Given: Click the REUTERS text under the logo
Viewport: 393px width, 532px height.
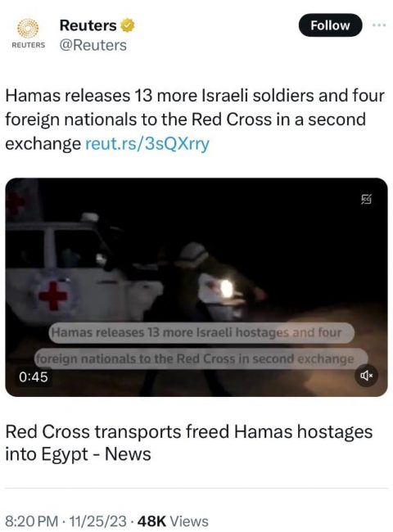Looking at the screenshot, I should tap(28, 45).
